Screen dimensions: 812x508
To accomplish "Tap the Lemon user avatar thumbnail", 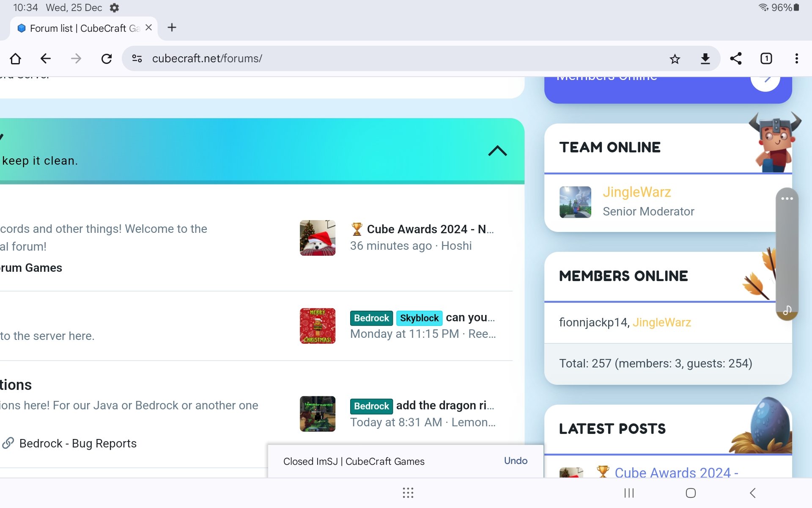I will [x=318, y=414].
